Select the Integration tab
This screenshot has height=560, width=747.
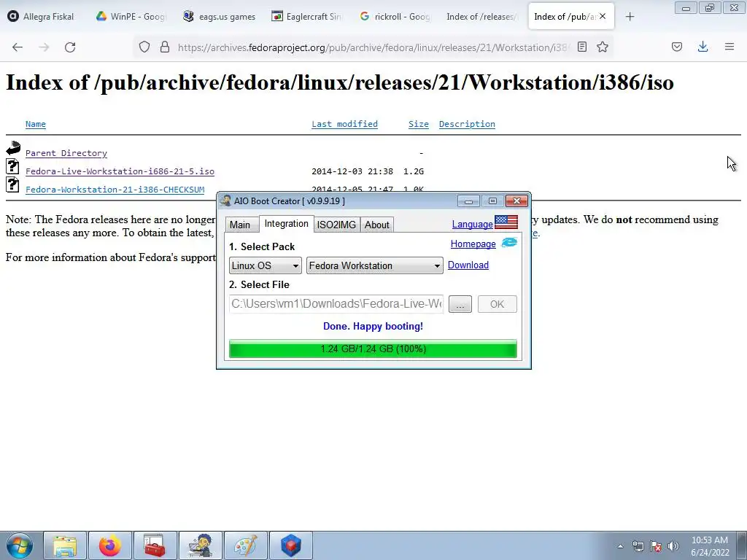[286, 224]
